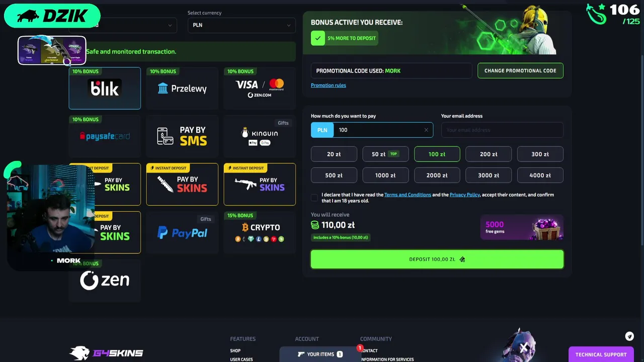Image resolution: width=644 pixels, height=362 pixels.
Task: Select the 3000 zł amount
Action: click(489, 175)
